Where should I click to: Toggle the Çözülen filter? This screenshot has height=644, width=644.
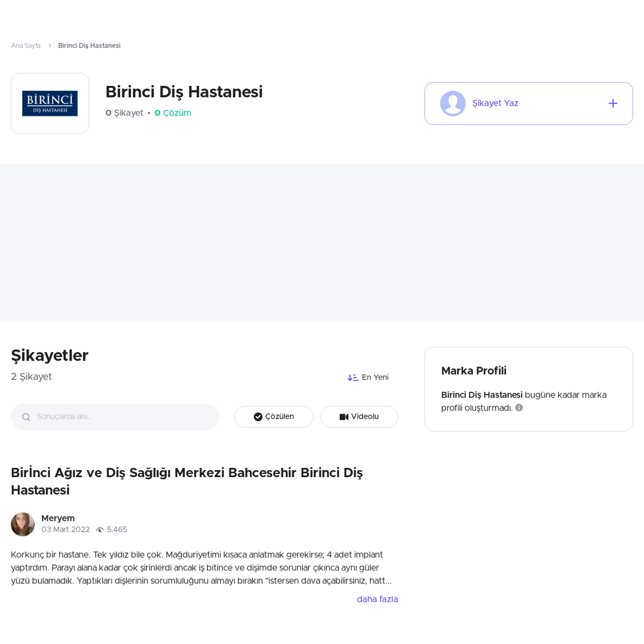tap(274, 417)
